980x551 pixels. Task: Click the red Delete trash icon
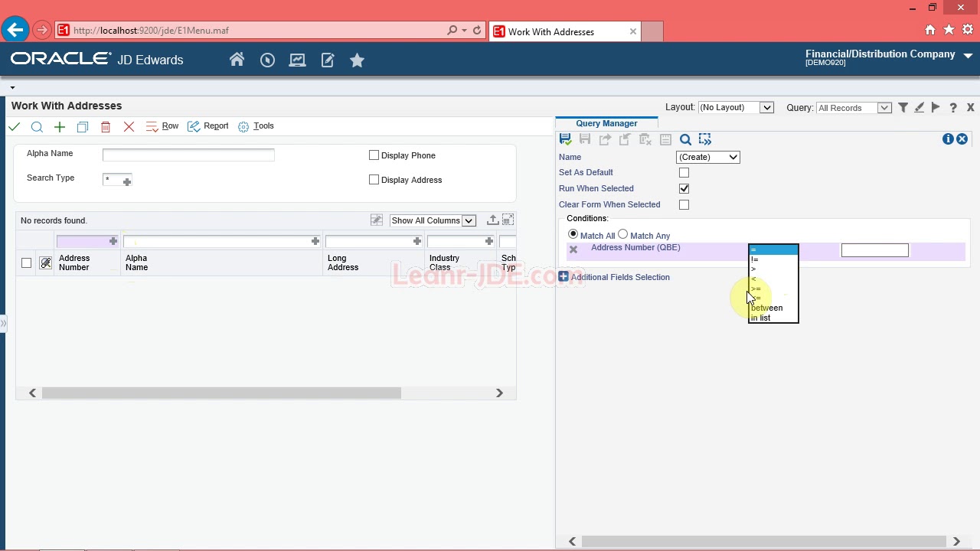coord(106,126)
